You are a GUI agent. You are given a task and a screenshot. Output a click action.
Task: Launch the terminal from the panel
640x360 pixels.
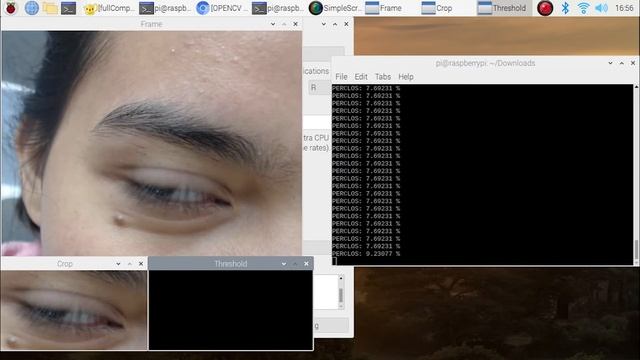(68, 8)
